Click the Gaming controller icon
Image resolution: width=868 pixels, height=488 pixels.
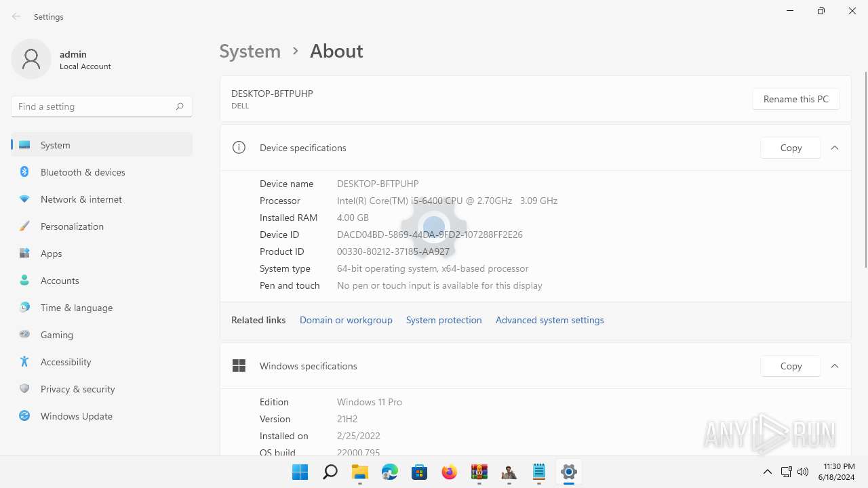pyautogui.click(x=24, y=334)
